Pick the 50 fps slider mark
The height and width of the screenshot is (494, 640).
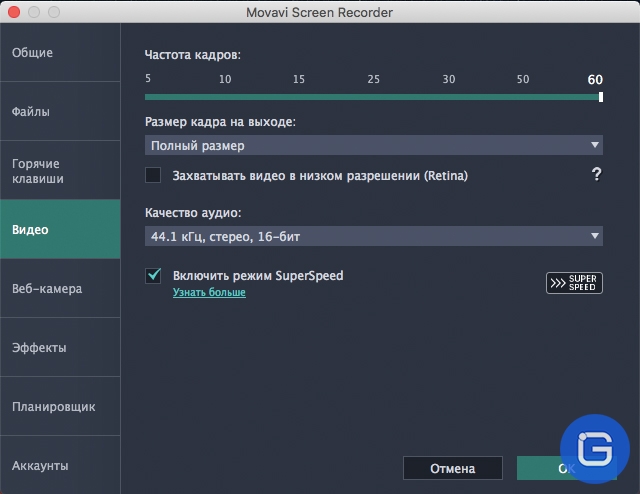[523, 79]
